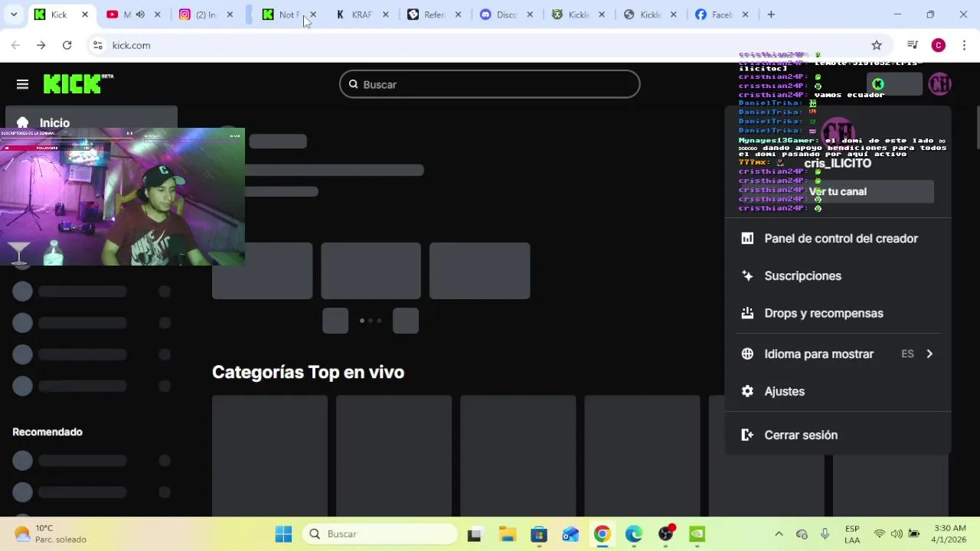This screenshot has height=551, width=980.
Task: View site information icon
Action: 97,45
